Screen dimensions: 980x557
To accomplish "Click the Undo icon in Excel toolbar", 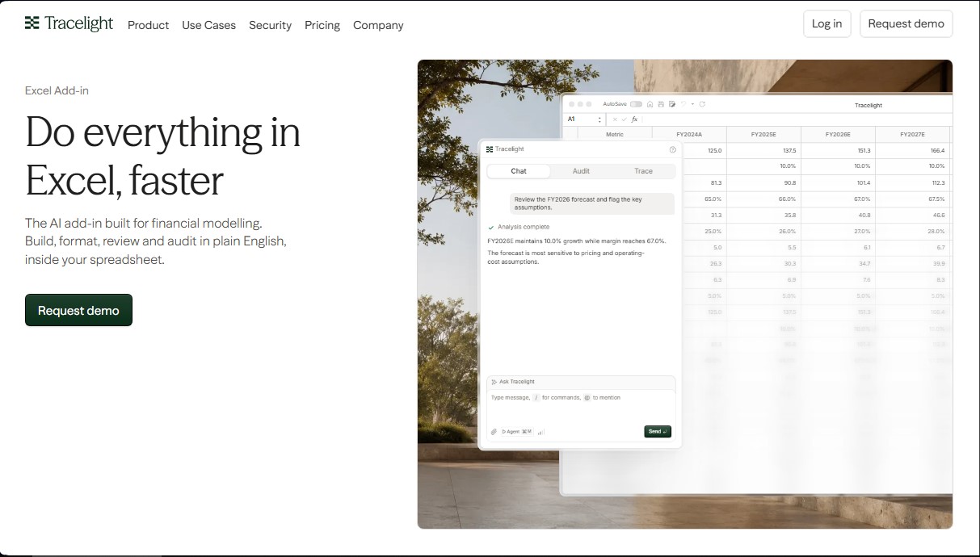I will (x=683, y=104).
